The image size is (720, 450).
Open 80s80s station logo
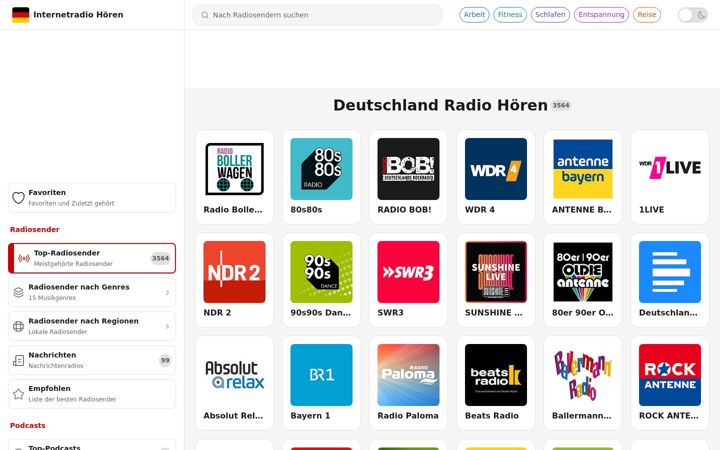(321, 169)
